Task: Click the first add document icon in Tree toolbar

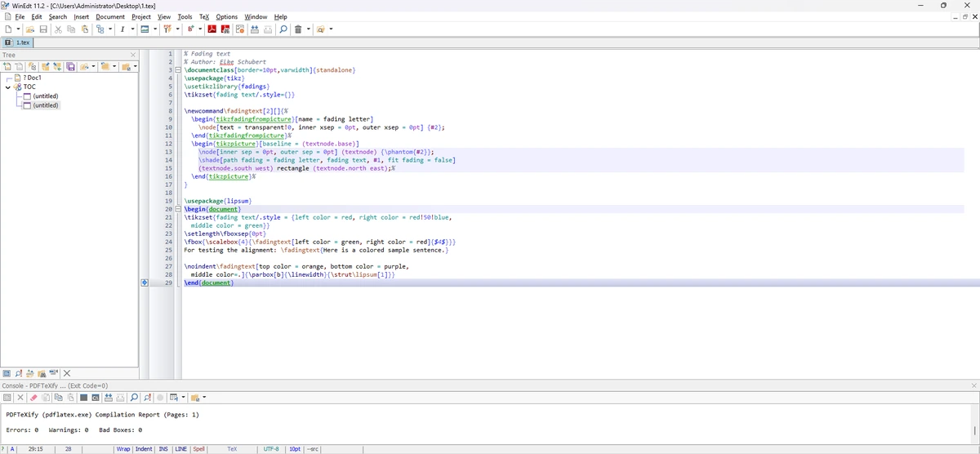Action: [7, 66]
